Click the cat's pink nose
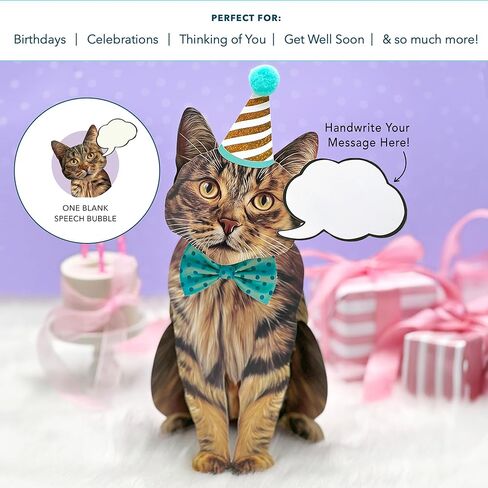 point(229,225)
